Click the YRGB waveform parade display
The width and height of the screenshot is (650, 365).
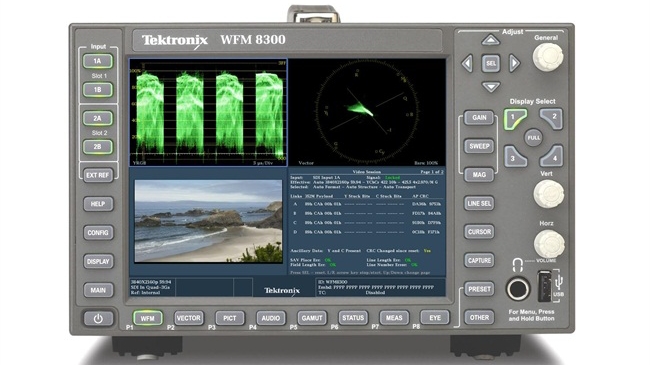208,112
